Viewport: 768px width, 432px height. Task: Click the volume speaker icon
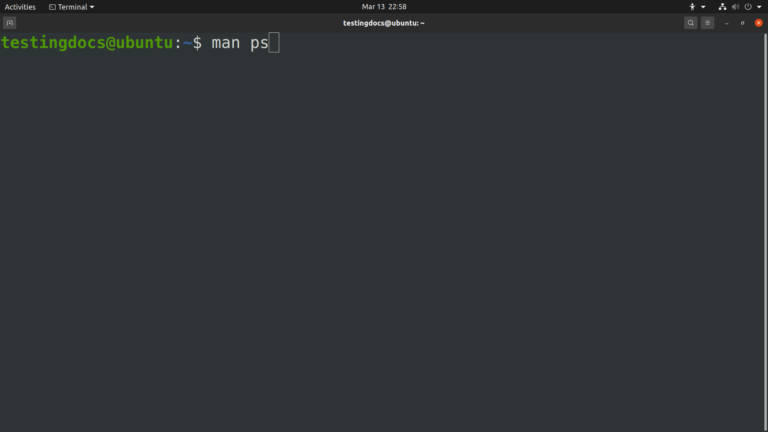pyautogui.click(x=735, y=7)
